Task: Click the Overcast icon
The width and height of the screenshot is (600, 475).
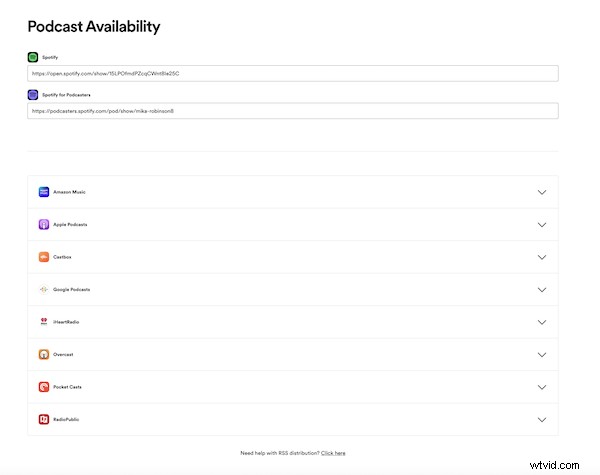Action: coord(44,354)
